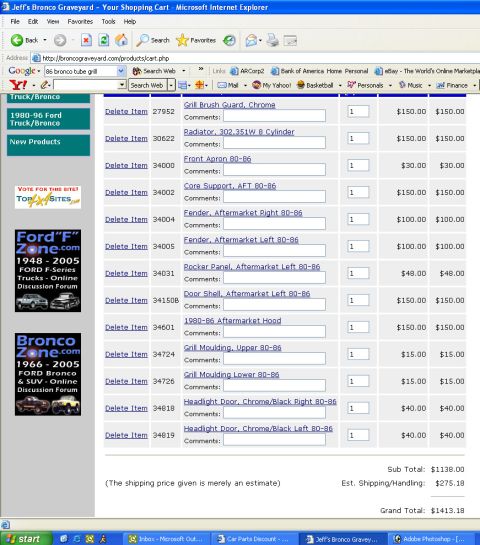
Task: Open Front Apron 80-86 product link
Action: coord(217,159)
